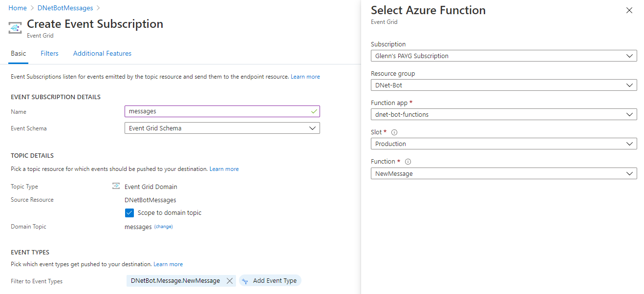This screenshot has width=644, height=294.
Task: Switch to the Filters tab
Action: point(49,53)
